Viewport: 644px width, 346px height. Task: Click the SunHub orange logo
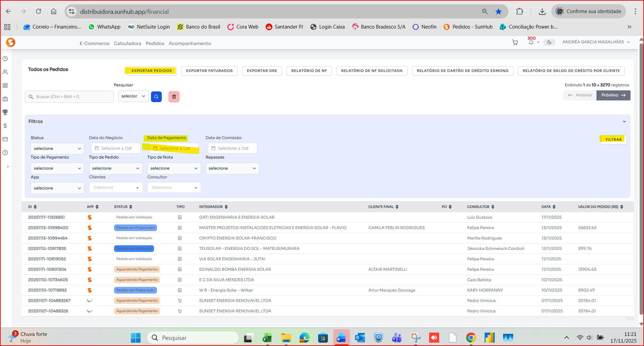[x=11, y=42]
